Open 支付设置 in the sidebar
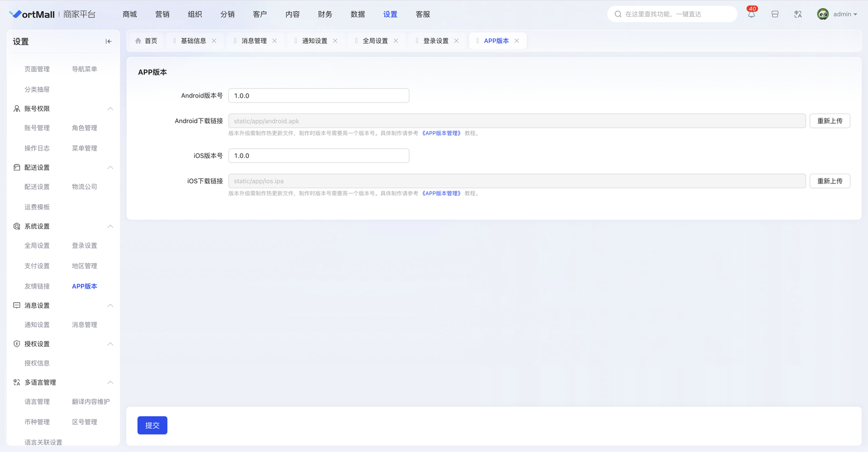The height and width of the screenshot is (452, 868). pos(37,266)
